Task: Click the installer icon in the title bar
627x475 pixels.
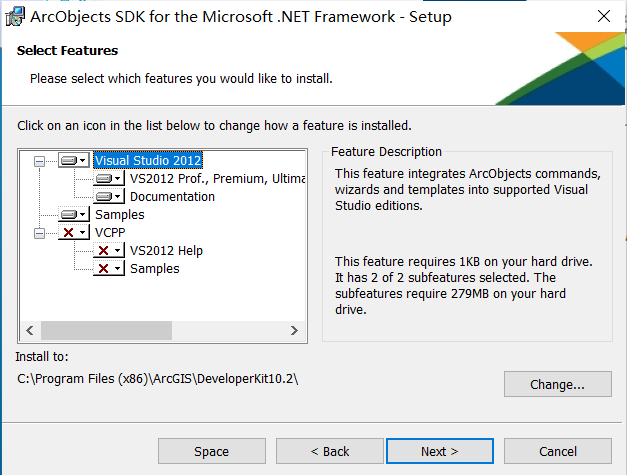Action: (15, 17)
